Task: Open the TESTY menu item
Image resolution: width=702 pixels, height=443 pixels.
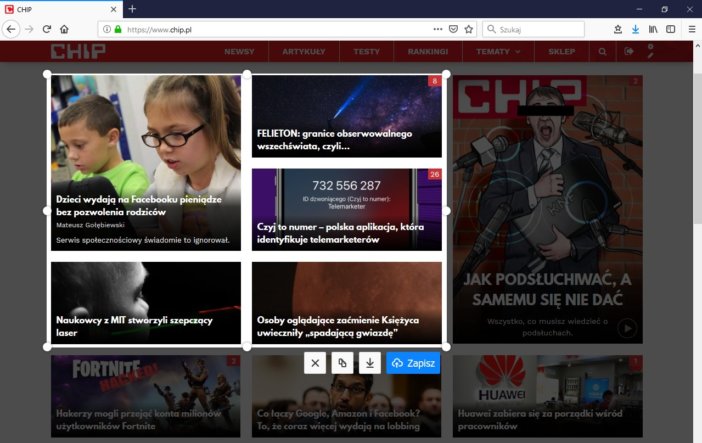Action: (x=366, y=52)
